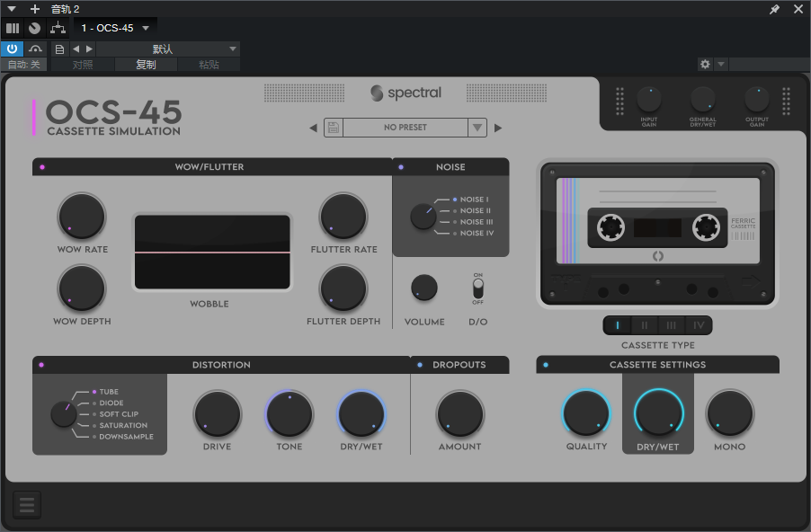
Task: Select DIODE distortion type
Action: [x=108, y=403]
